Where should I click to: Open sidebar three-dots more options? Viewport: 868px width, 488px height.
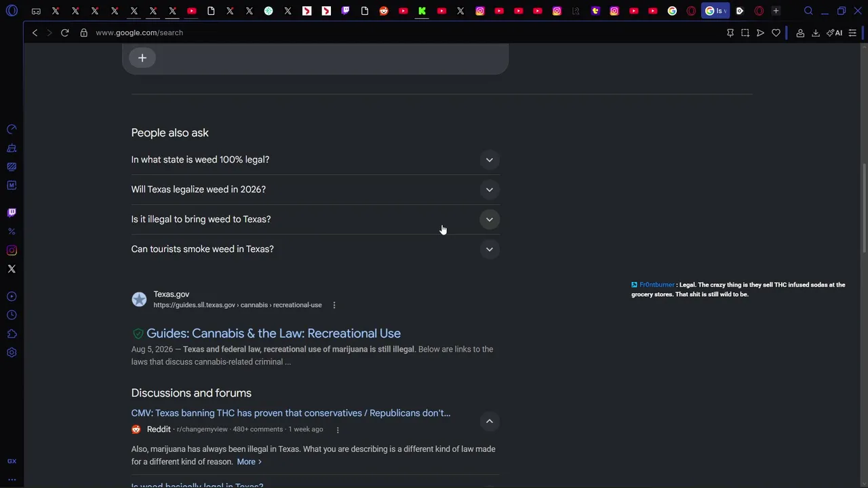pos(12,479)
